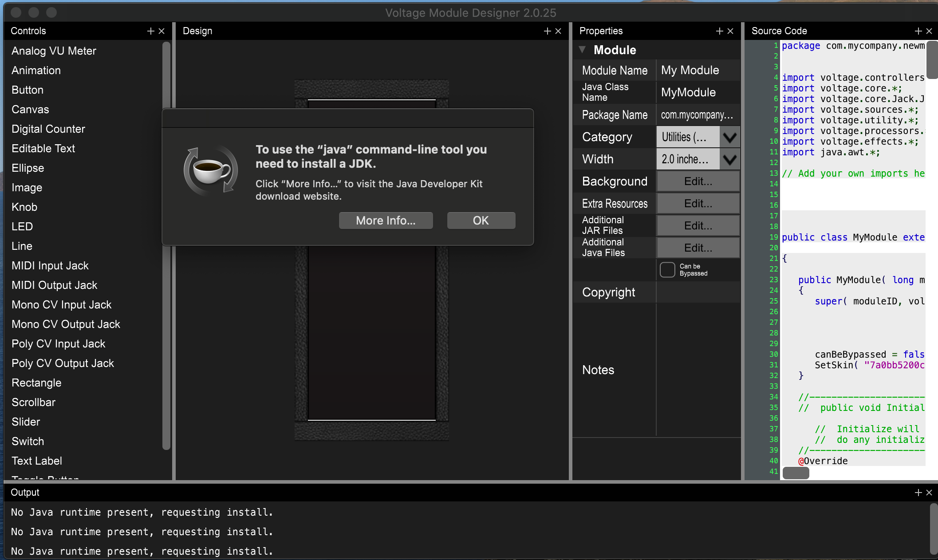Select Analog VU Meter control
The height and width of the screenshot is (560, 938).
[x=54, y=51]
